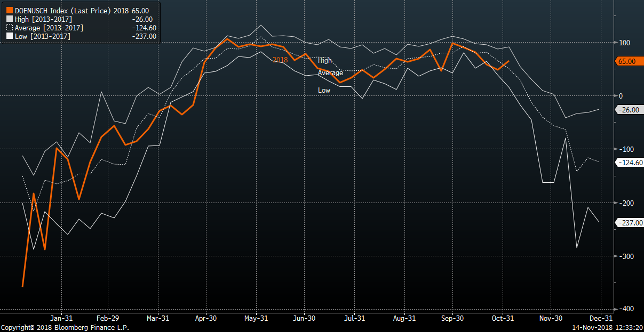This screenshot has height=332, width=644.
Task: Click the High [2013-2017] legend swatch
Action: pos(10,19)
